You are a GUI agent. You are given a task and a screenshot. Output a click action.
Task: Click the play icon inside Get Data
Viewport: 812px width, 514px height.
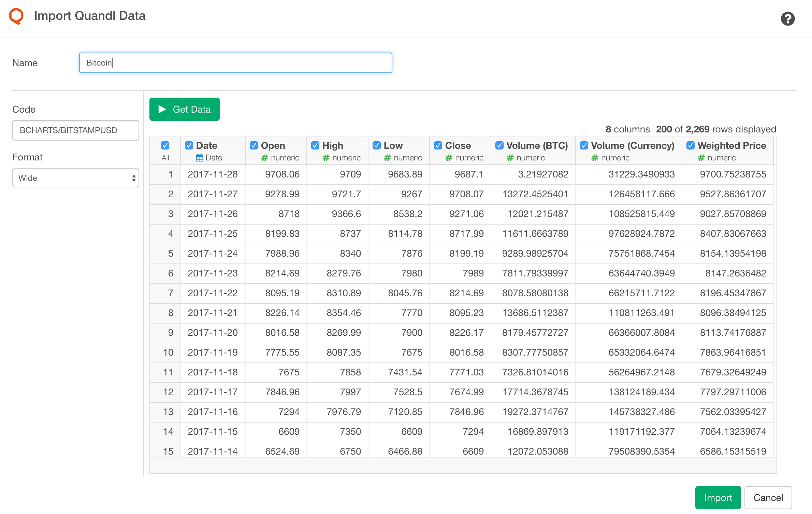point(162,109)
